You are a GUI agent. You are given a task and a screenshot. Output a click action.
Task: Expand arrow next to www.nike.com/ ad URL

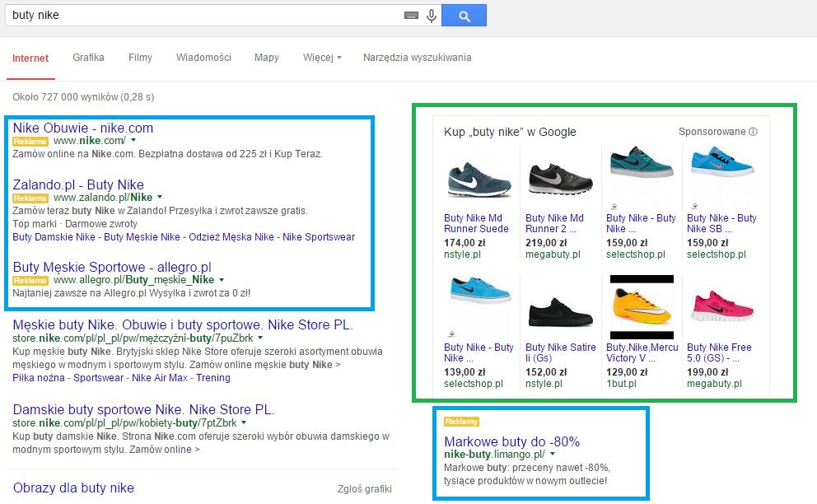point(133,142)
